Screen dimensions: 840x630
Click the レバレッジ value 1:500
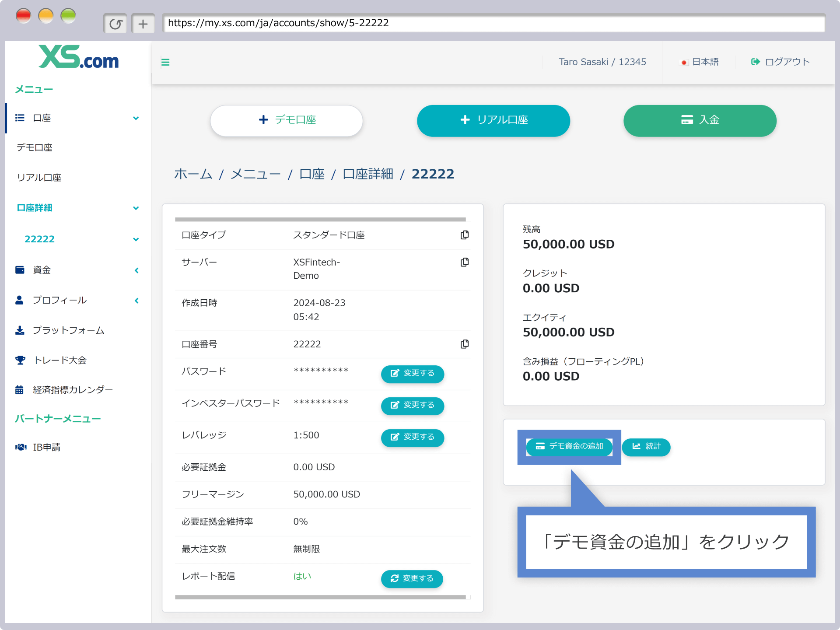(306, 435)
